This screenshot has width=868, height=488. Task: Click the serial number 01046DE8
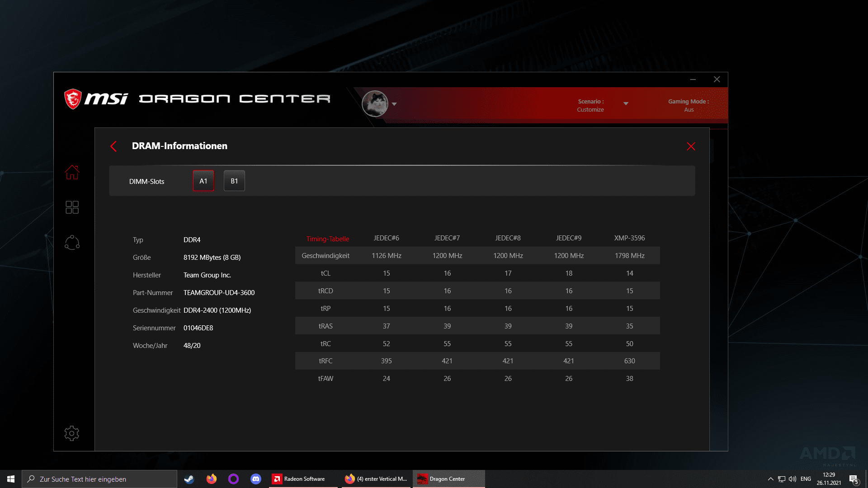pos(198,328)
